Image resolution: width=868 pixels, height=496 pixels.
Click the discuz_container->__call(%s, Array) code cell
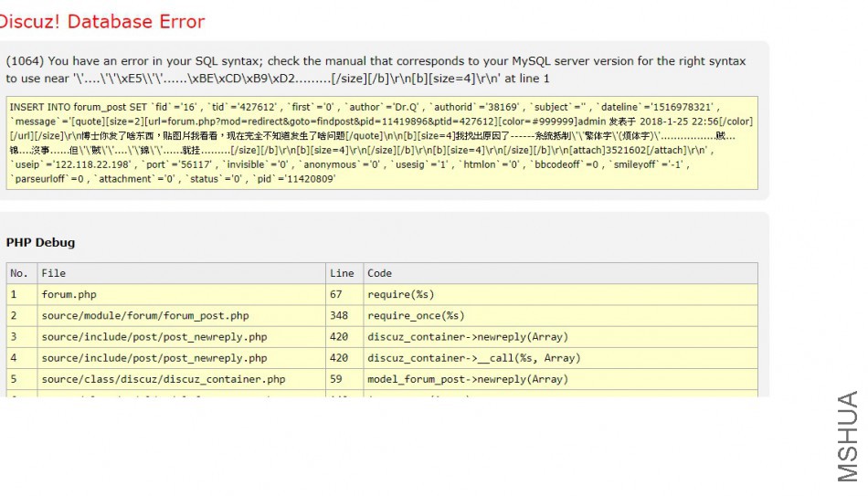click(x=473, y=358)
